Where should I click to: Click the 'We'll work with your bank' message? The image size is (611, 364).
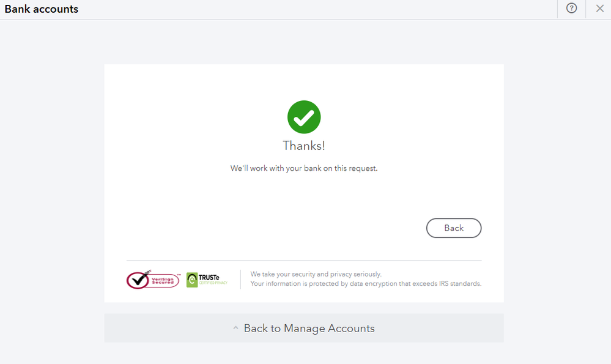tap(304, 168)
